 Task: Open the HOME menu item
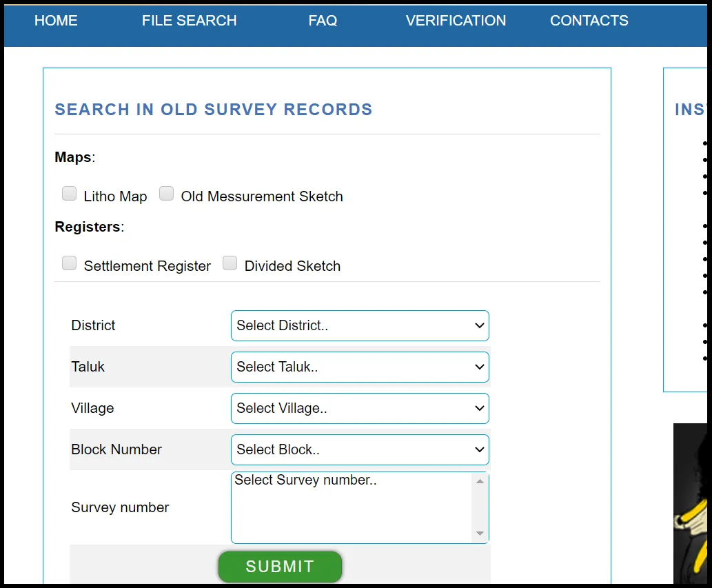[x=56, y=21]
